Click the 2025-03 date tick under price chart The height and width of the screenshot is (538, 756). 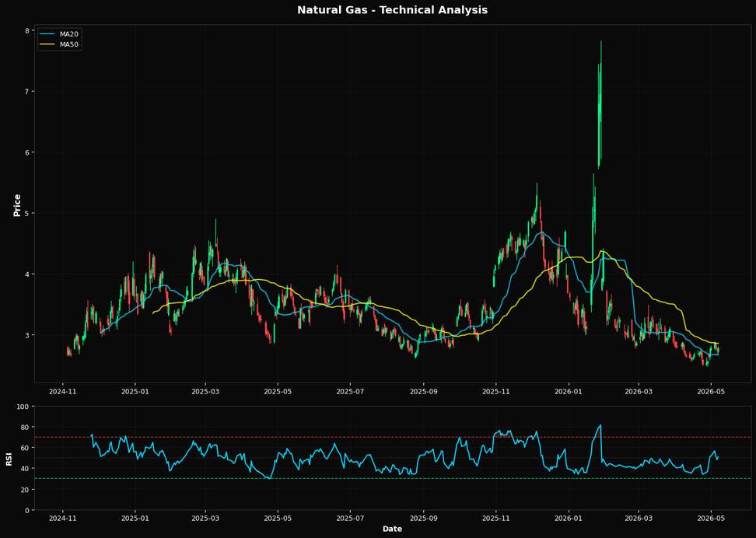(x=205, y=391)
